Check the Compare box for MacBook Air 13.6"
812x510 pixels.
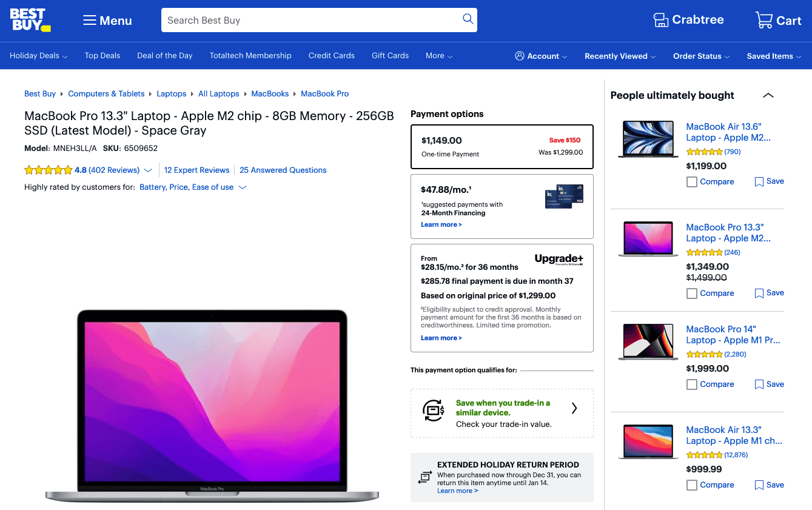pyautogui.click(x=691, y=181)
